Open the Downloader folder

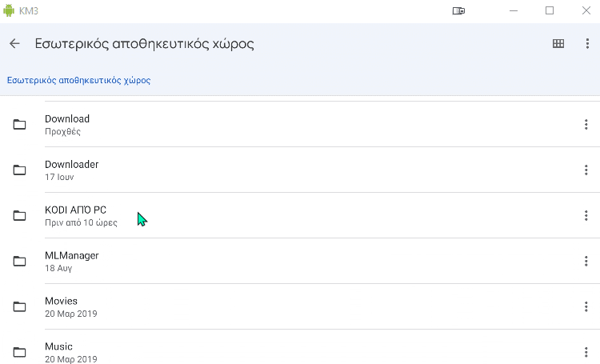click(x=300, y=170)
